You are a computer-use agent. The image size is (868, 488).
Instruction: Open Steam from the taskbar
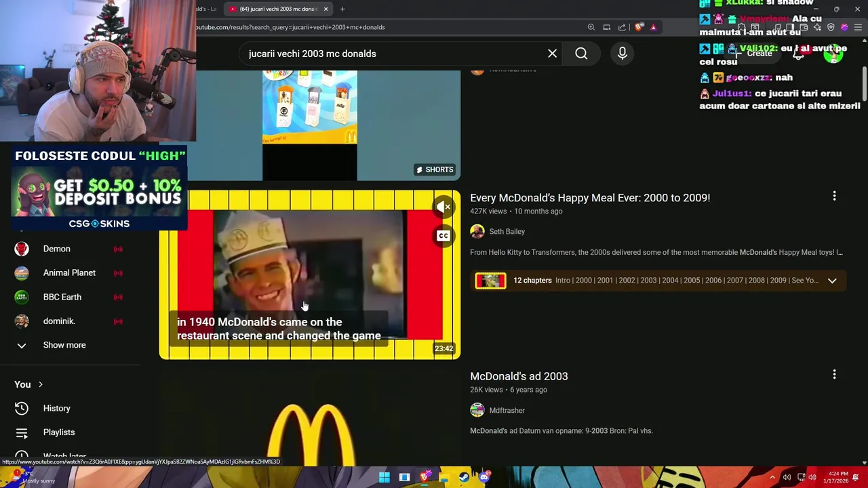464,477
